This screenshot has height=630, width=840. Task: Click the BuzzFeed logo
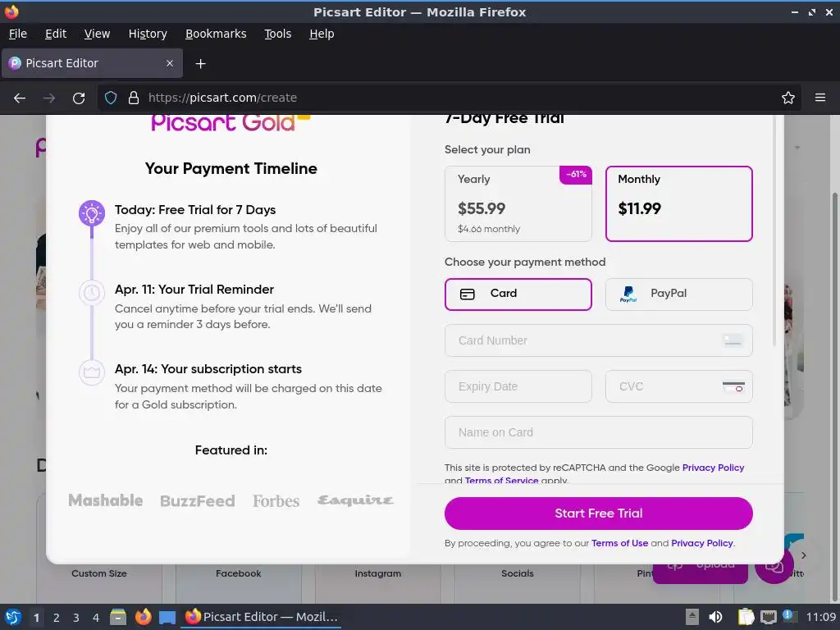pyautogui.click(x=198, y=501)
